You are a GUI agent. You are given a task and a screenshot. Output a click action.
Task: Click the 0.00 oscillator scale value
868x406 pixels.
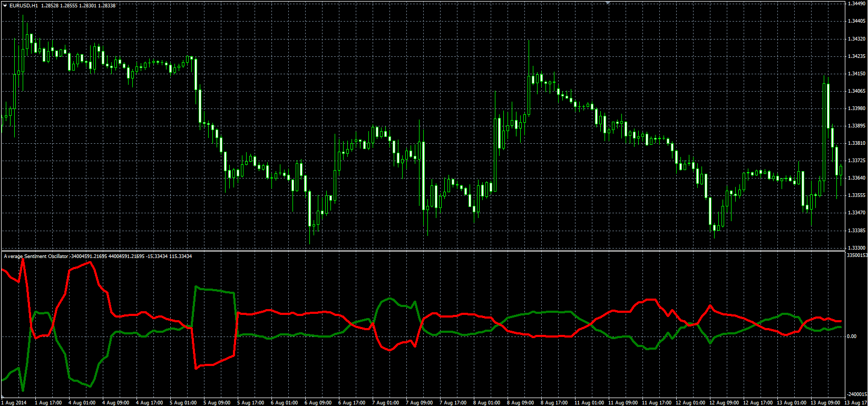click(x=852, y=336)
